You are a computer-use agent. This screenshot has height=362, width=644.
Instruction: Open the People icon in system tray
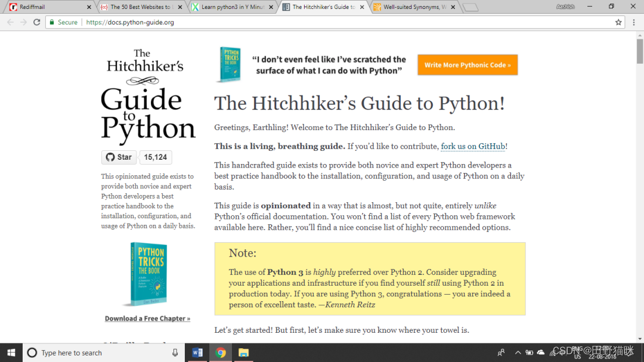501,352
